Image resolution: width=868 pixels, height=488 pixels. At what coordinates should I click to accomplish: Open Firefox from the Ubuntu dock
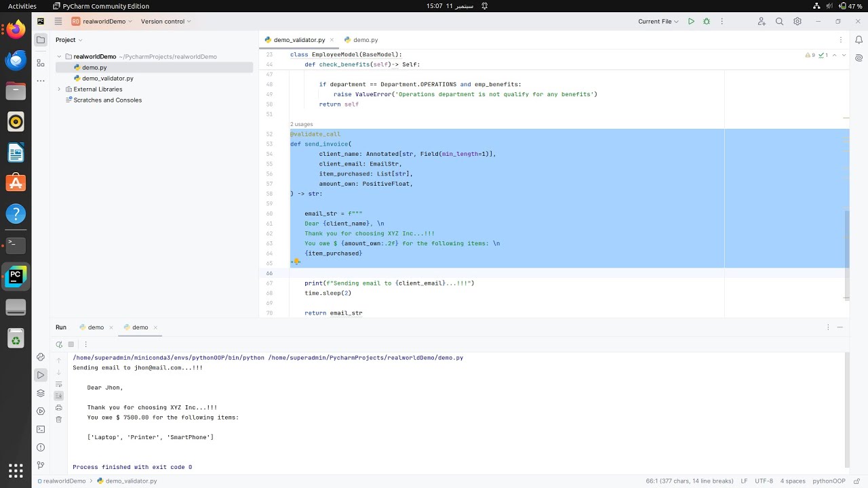(x=16, y=29)
